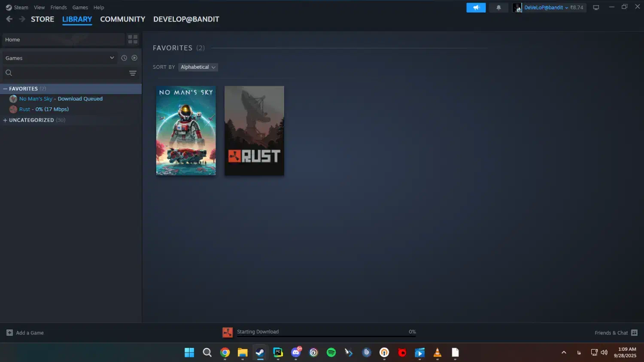
Task: Open the Friends menu
Action: (x=58, y=7)
